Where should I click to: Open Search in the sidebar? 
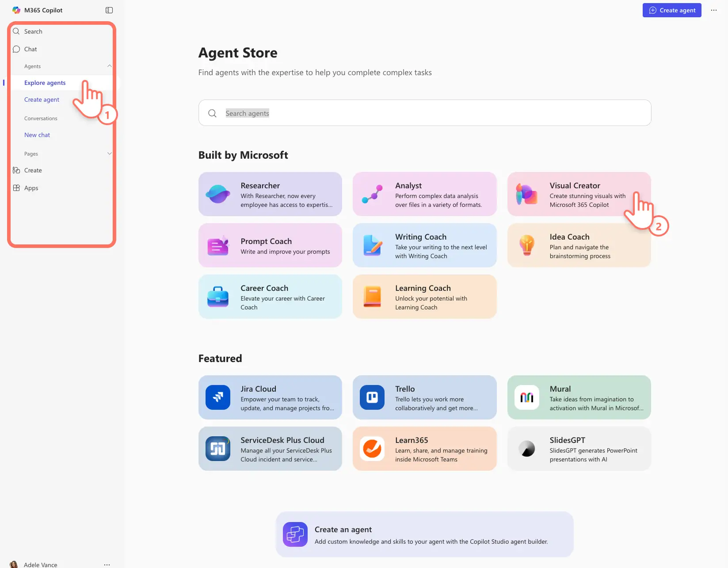tap(33, 31)
